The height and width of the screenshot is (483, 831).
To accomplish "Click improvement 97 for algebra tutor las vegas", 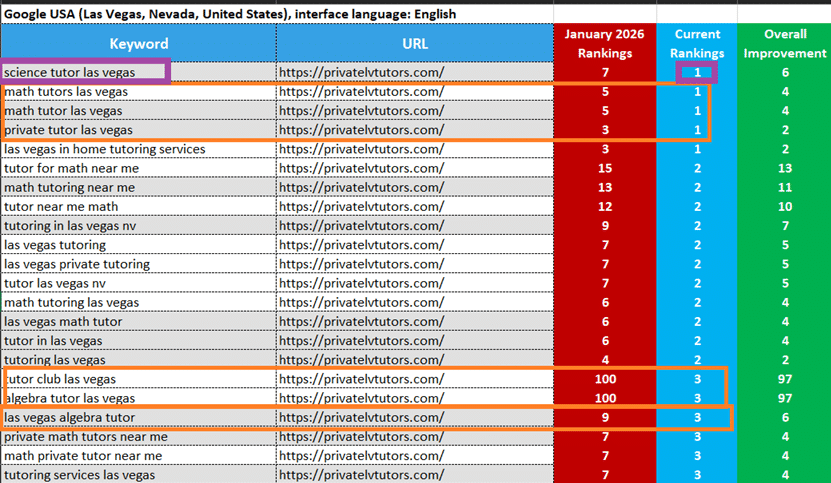I will pyautogui.click(x=784, y=398).
